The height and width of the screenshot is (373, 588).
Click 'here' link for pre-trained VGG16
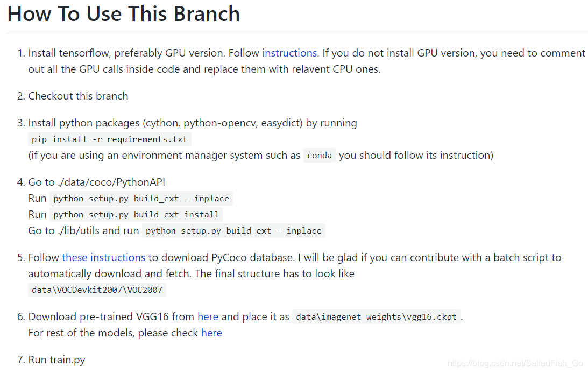pos(208,316)
